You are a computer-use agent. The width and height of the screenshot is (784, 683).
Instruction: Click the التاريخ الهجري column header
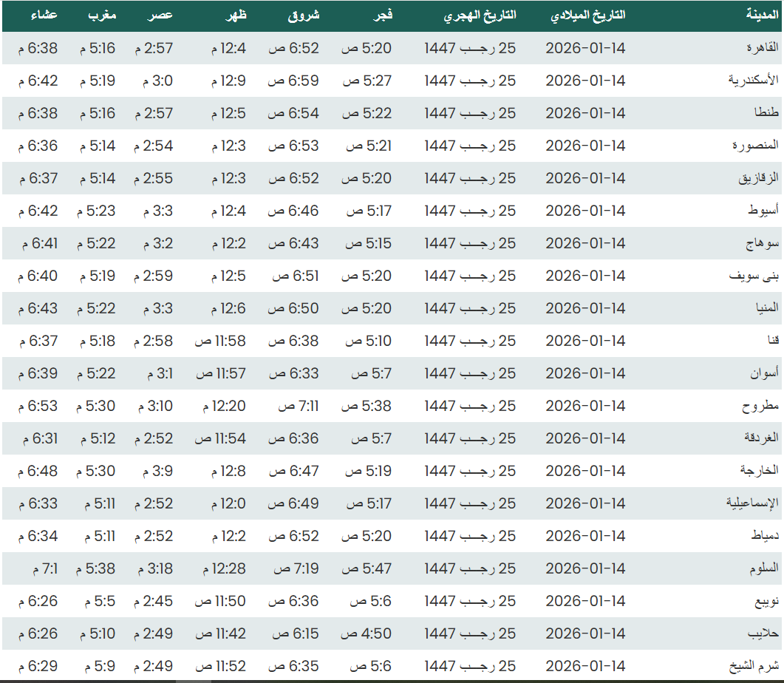pos(480,16)
